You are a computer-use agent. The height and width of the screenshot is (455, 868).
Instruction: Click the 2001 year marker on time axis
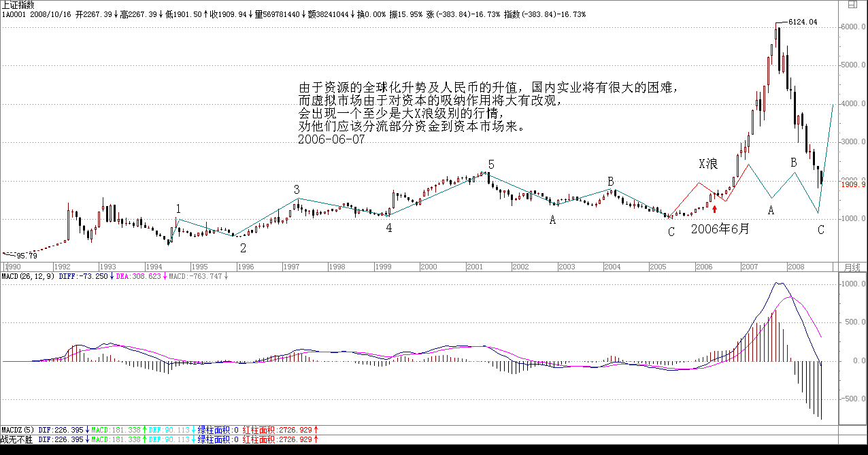tap(474, 267)
